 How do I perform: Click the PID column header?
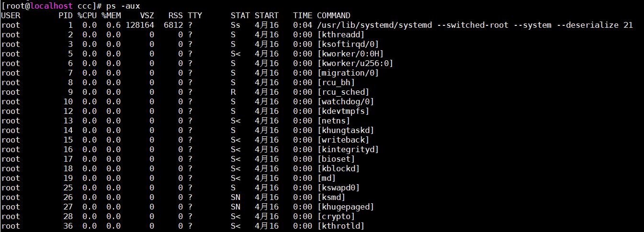65,15
